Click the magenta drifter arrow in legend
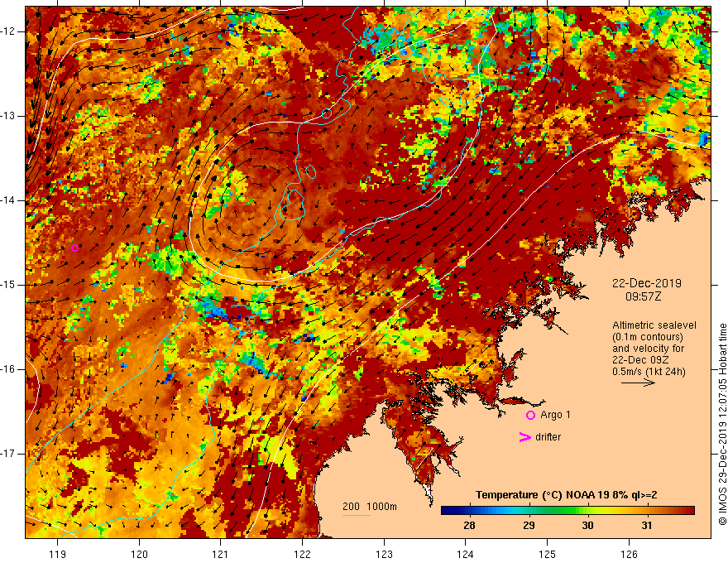Image resolution: width=728 pixels, height=563 pixels. click(x=524, y=437)
